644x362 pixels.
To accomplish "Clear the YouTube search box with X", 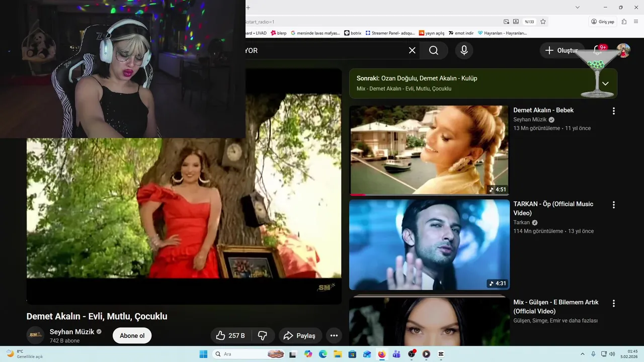I will point(412,50).
